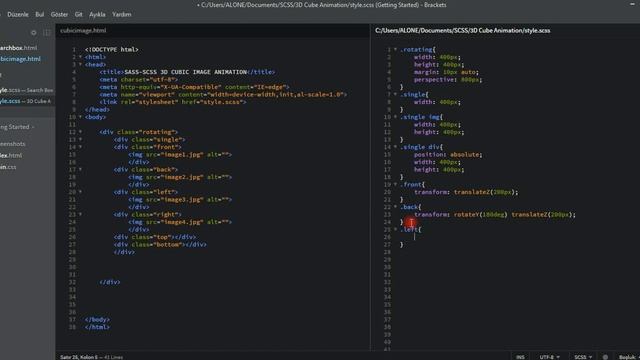The image size is (640, 360).
Task: Open the SCSS language mode dropdown
Action: click(x=583, y=357)
